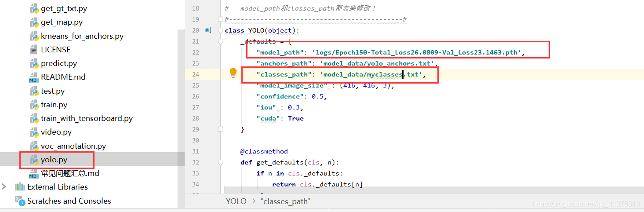Image resolution: width=644 pixels, height=212 pixels.
Task: Click "classes_path" breadcrumb item
Action: 285,201
